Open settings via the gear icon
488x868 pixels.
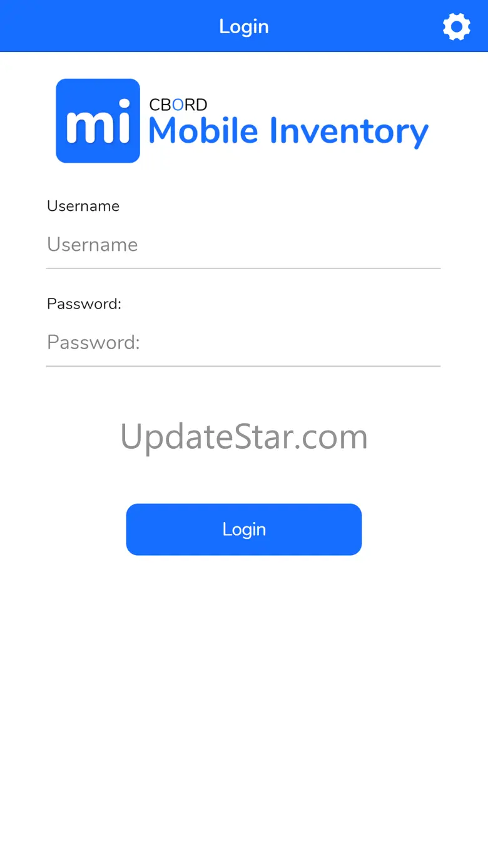pos(457,27)
